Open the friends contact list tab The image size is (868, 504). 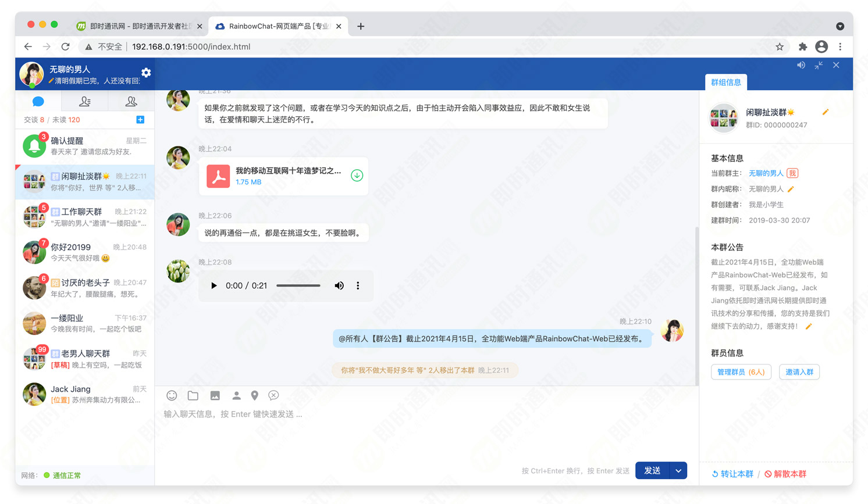(85, 102)
